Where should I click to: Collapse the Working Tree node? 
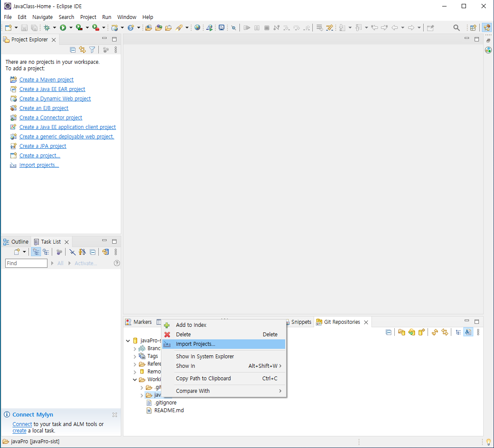coord(135,380)
